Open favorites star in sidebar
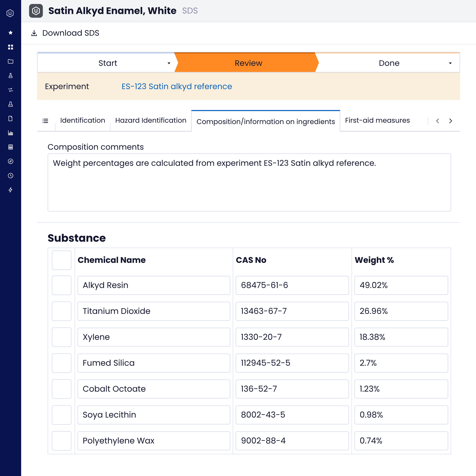This screenshot has width=476, height=476. [x=10, y=33]
